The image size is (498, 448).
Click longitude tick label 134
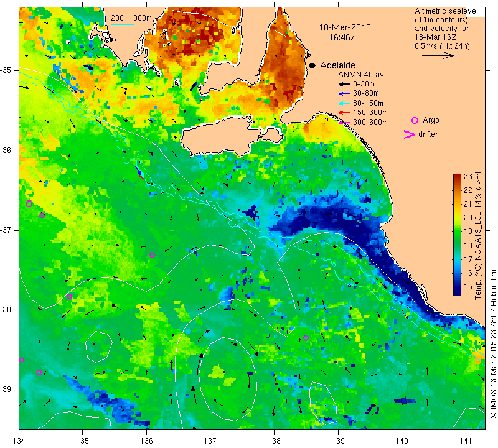[x=19, y=441]
